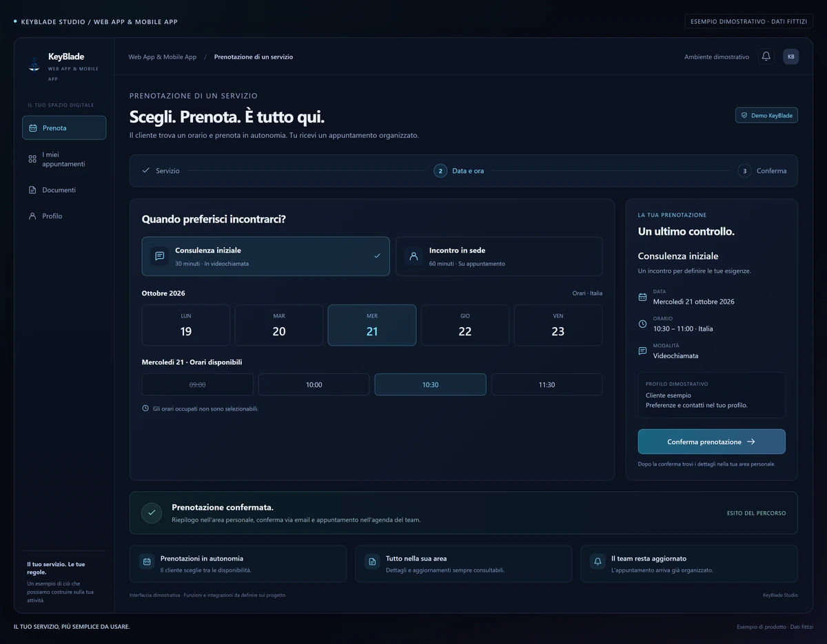This screenshot has width=827, height=644.
Task: Click the calendar icon next to Data summary
Action: [x=642, y=297]
